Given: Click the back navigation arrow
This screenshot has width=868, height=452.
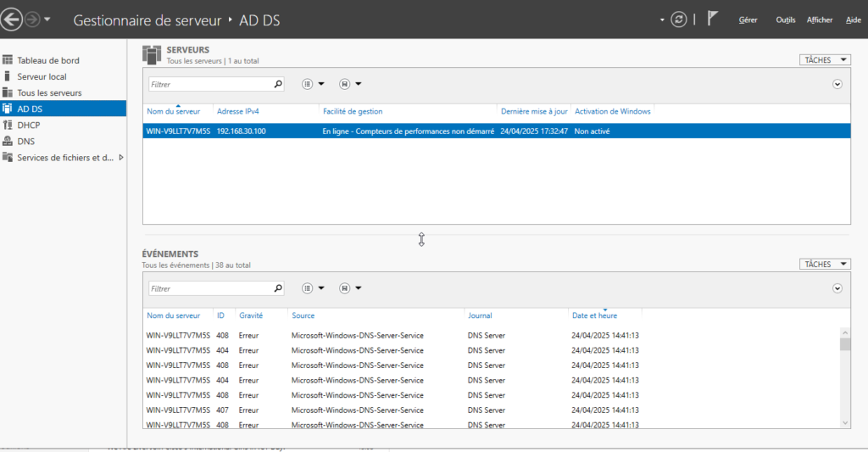Looking at the screenshot, I should [12, 19].
